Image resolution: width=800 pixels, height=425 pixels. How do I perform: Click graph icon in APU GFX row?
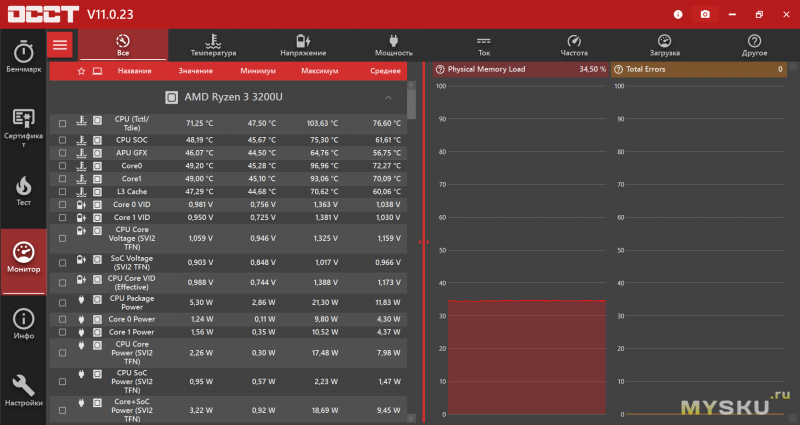(x=97, y=153)
